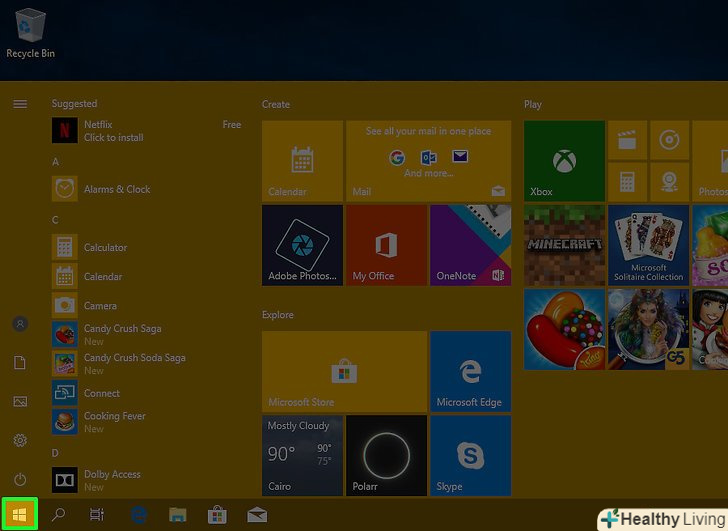The image size is (728, 531).
Task: Open Pictures from Start sidebar
Action: (x=20, y=401)
